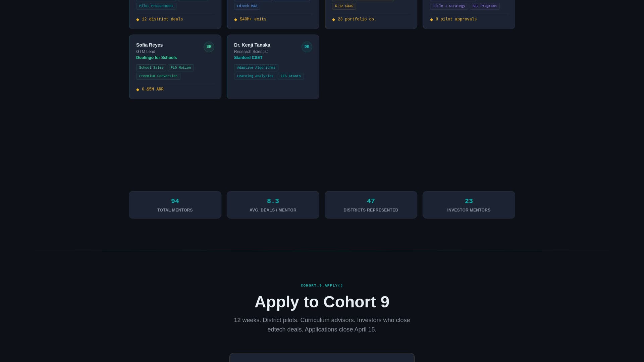Click Research Scientist role text
This screenshot has width=644, height=362.
coord(251,52)
